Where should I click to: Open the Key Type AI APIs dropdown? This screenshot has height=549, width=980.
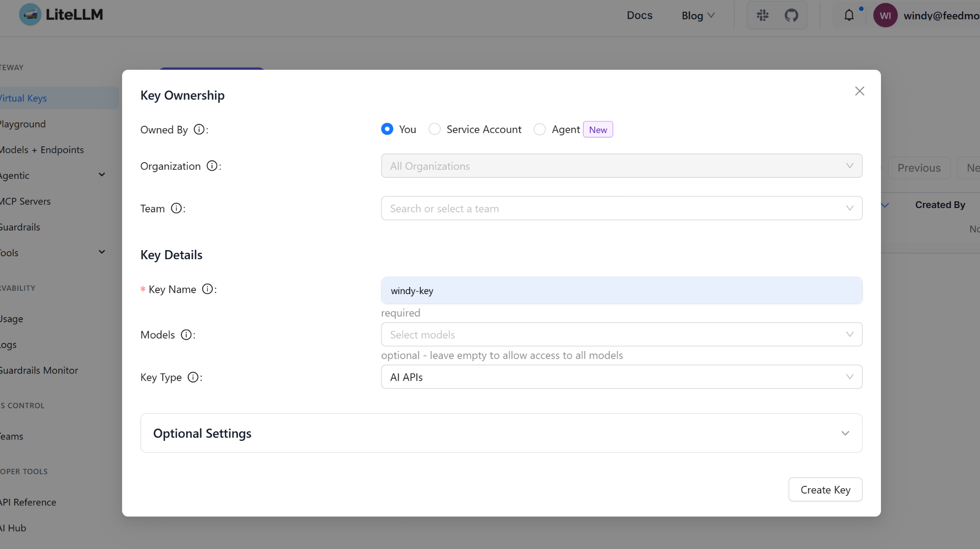(622, 377)
